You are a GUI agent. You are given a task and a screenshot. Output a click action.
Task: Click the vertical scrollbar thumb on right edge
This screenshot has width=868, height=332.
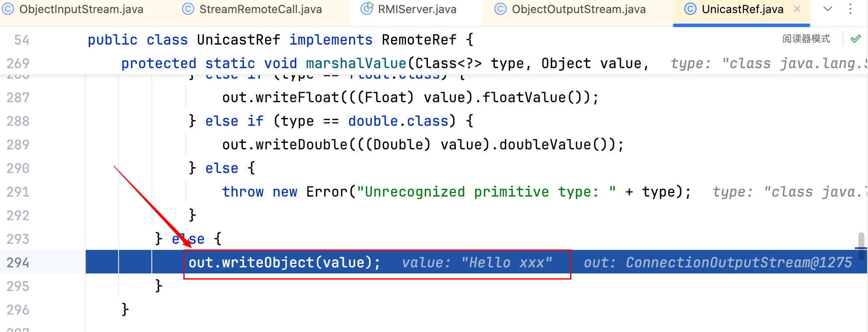pos(861,246)
